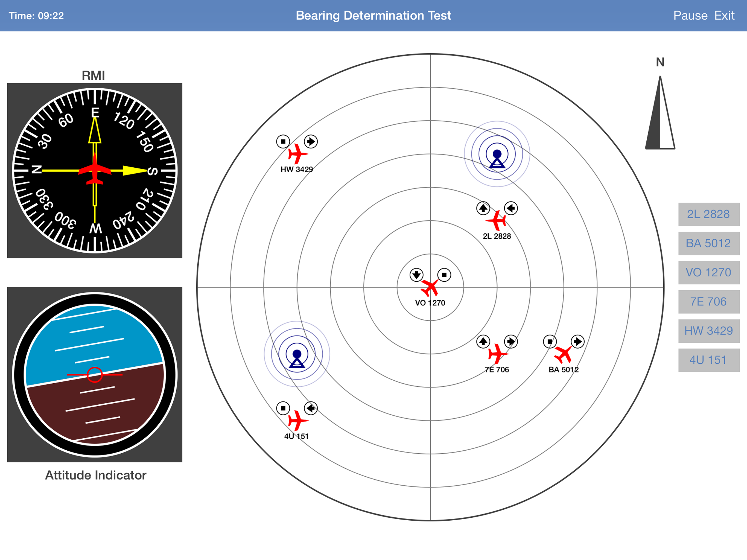
Task: Exit the Bearing Determination Test
Action: tap(724, 16)
